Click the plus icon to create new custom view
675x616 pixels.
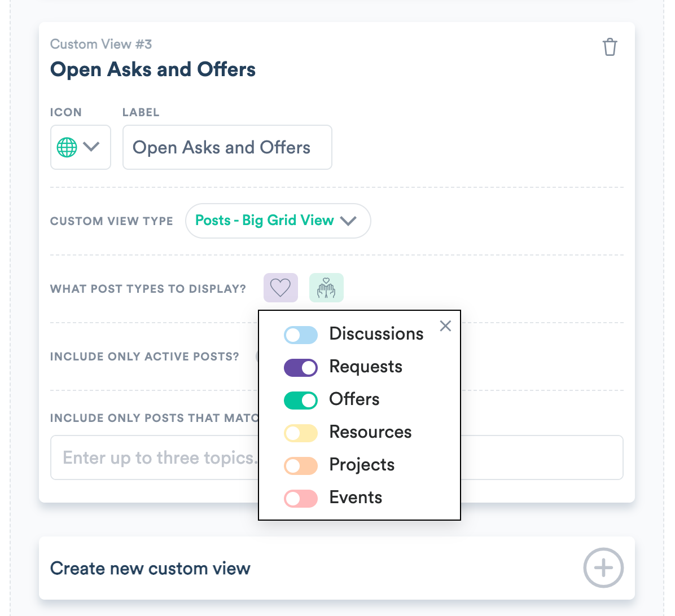click(603, 568)
